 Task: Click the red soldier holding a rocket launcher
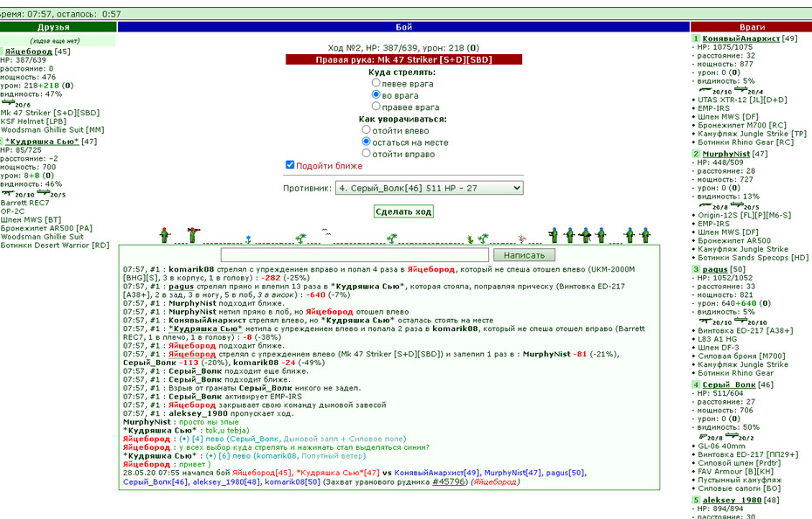coord(193,235)
